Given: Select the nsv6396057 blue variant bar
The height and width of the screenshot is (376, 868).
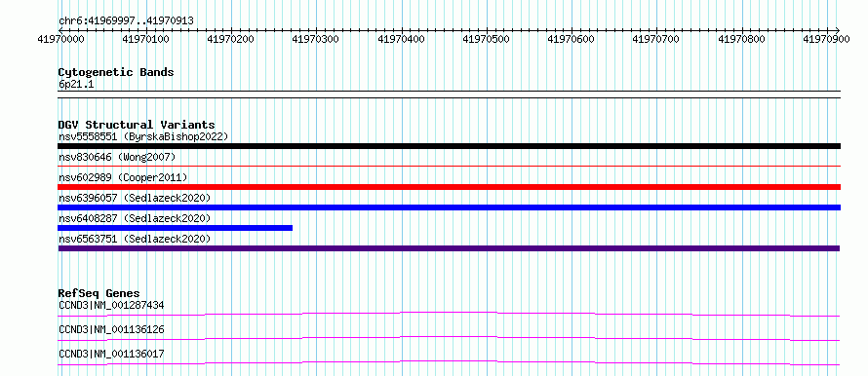Looking at the screenshot, I should 449,207.
